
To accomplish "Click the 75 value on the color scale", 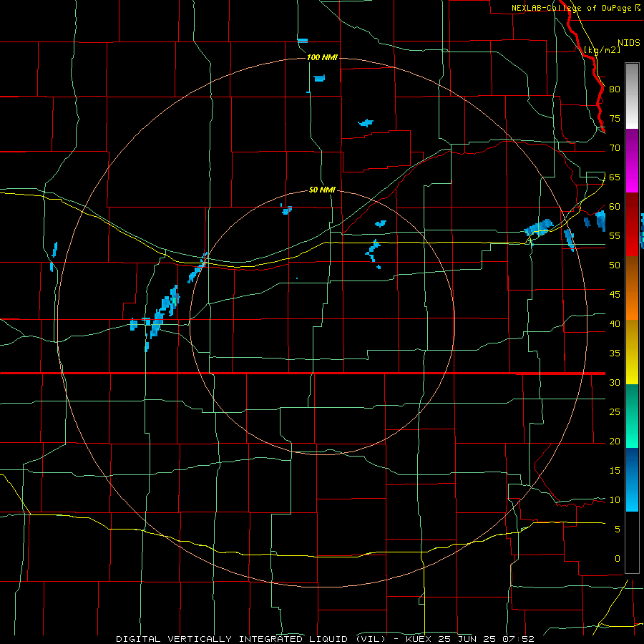I will 615,118.
